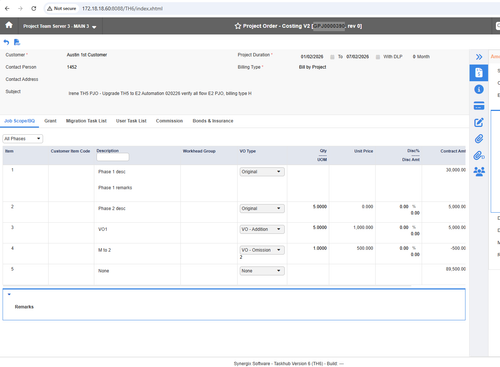
Task: Click the browser forward arrow
Action: coord(20,8)
